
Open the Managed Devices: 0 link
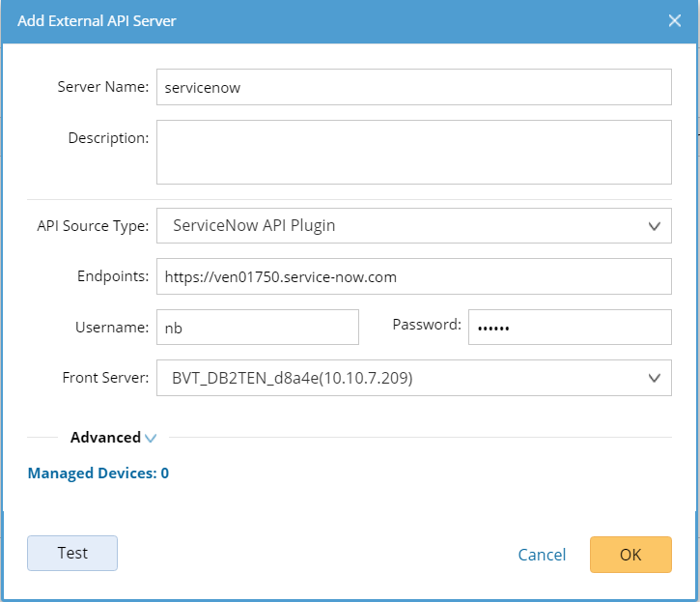pyautogui.click(x=98, y=473)
